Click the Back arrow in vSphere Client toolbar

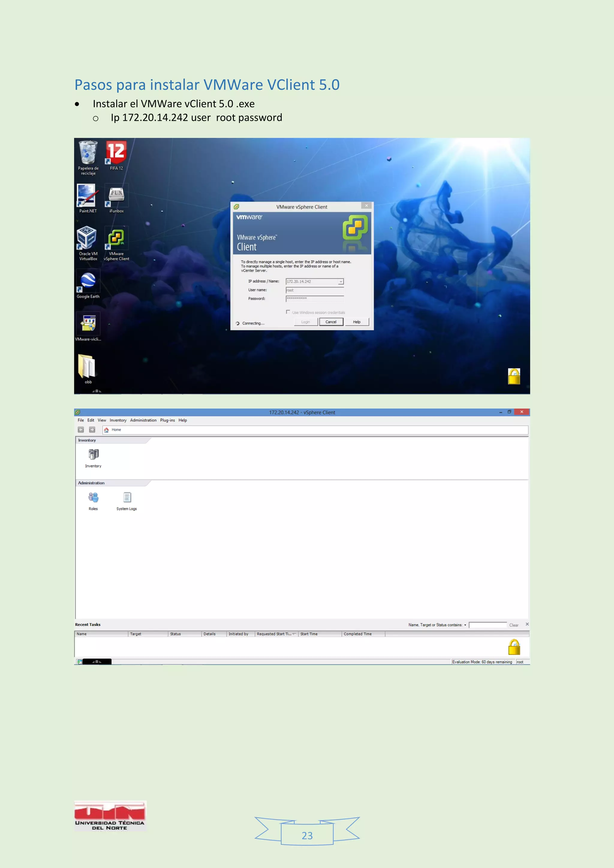pyautogui.click(x=81, y=430)
